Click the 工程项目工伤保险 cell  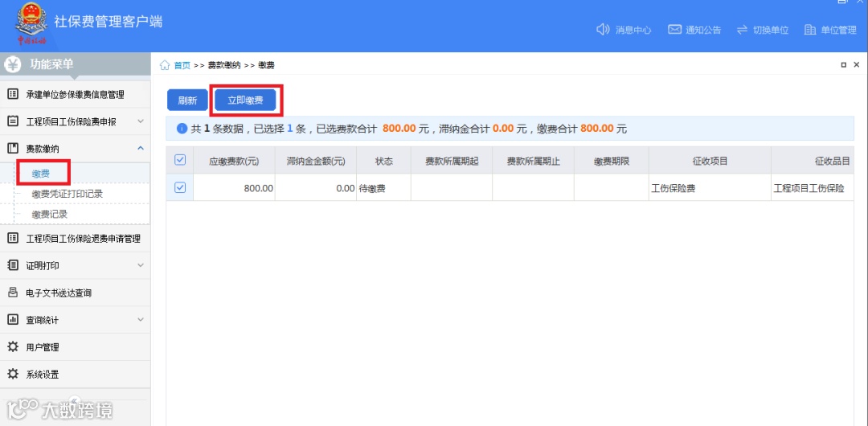813,188
